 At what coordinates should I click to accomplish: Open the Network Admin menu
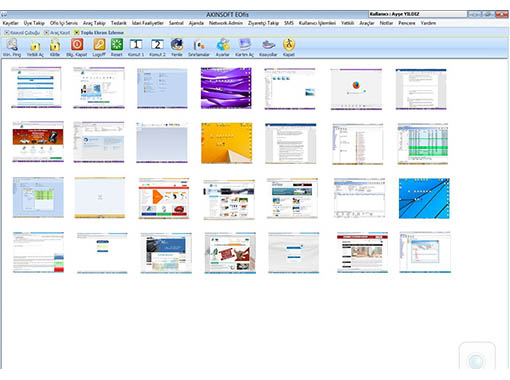(x=226, y=23)
